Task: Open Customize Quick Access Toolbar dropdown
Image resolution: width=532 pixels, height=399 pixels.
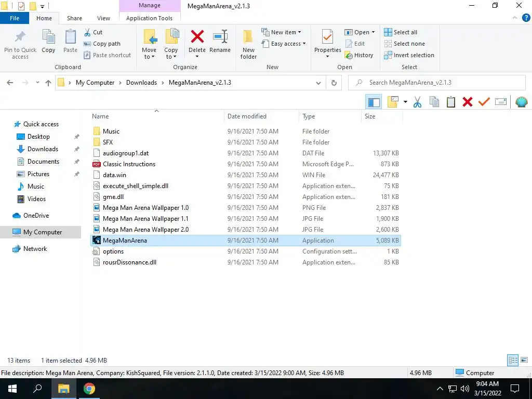Action: pos(42,6)
